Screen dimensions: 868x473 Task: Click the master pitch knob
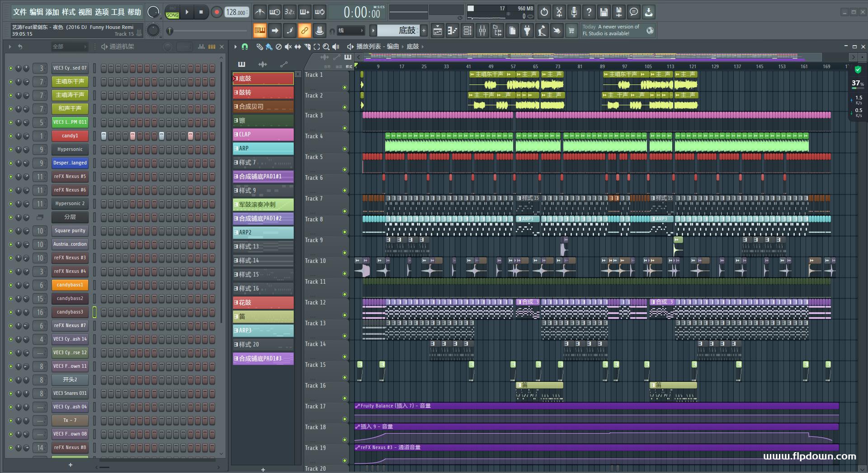point(153,30)
